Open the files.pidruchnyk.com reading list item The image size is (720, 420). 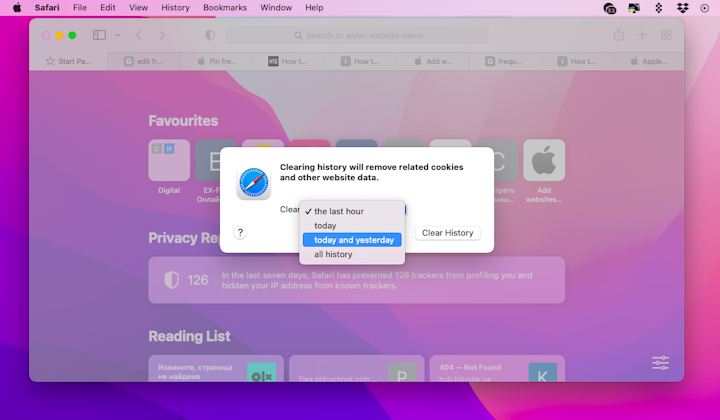(357, 369)
